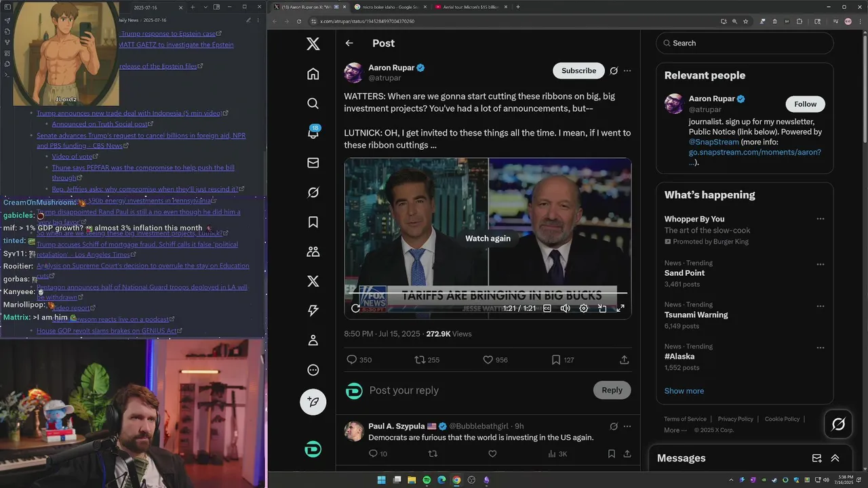Open more options on Aaron Rupar's post

click(x=627, y=70)
